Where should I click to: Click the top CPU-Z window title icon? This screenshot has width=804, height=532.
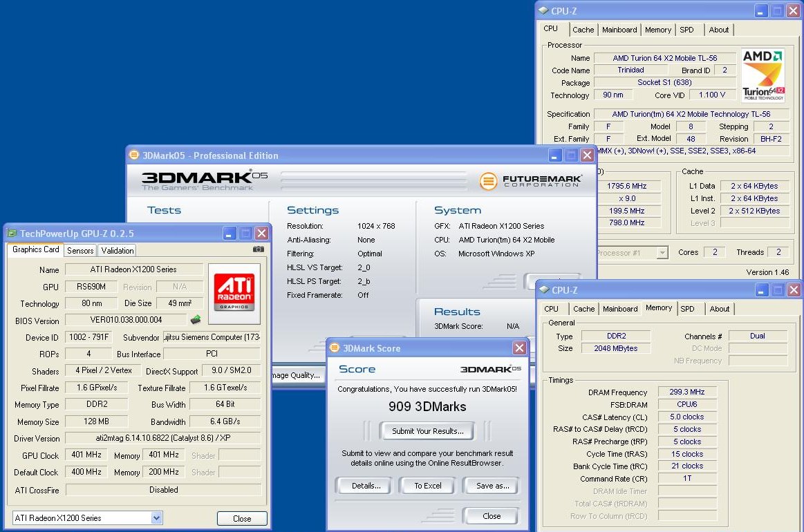[x=543, y=11]
